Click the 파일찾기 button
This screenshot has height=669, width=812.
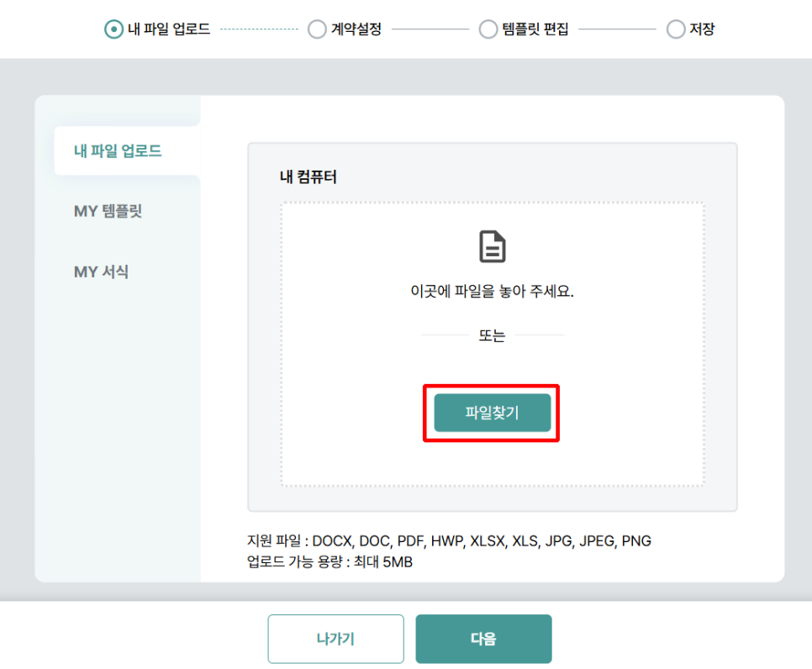492,413
